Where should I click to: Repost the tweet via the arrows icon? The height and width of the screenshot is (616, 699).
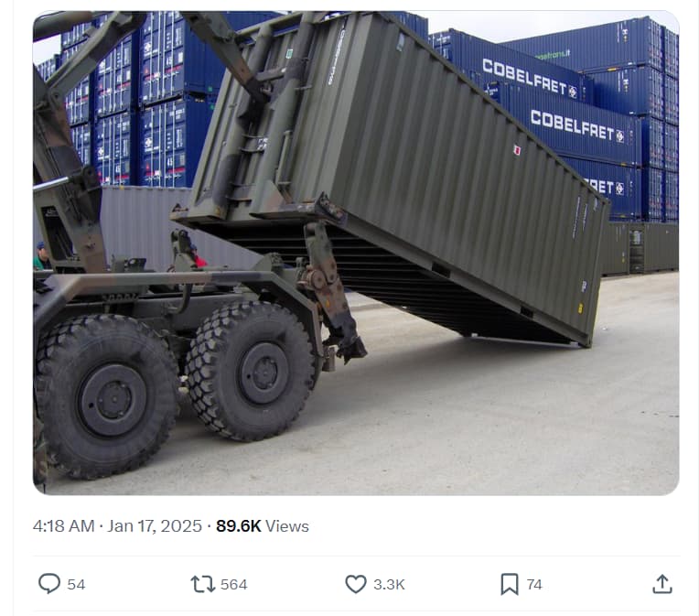203,584
